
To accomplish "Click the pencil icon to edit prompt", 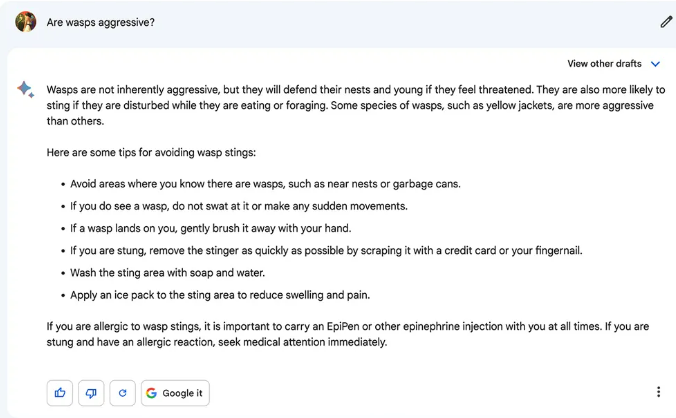I will [666, 22].
